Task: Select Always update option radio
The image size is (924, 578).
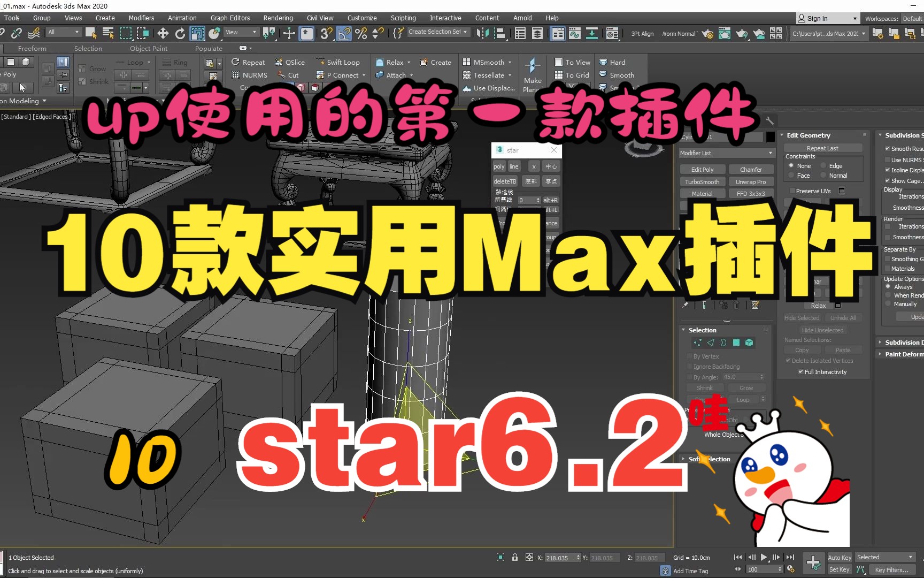Action: tap(888, 287)
